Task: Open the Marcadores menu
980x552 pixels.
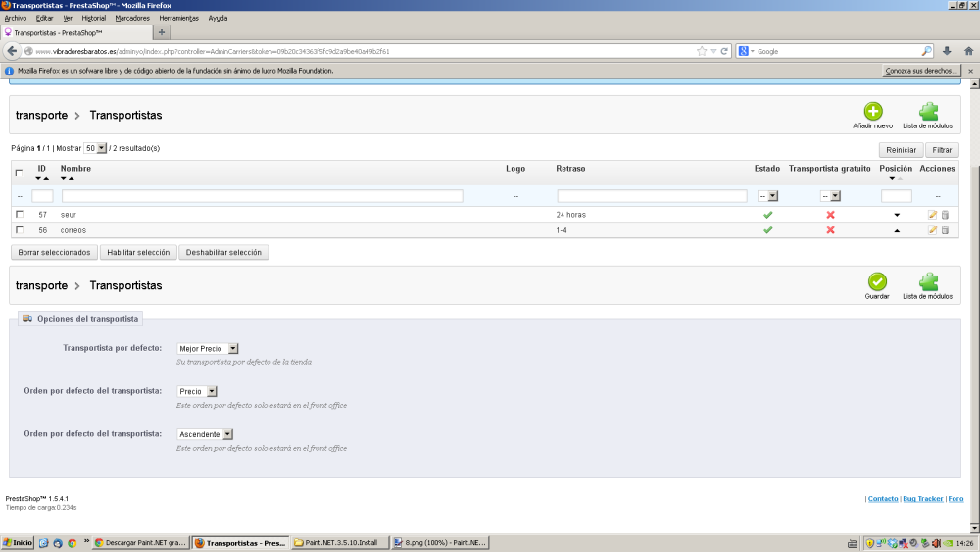Action: (132, 18)
